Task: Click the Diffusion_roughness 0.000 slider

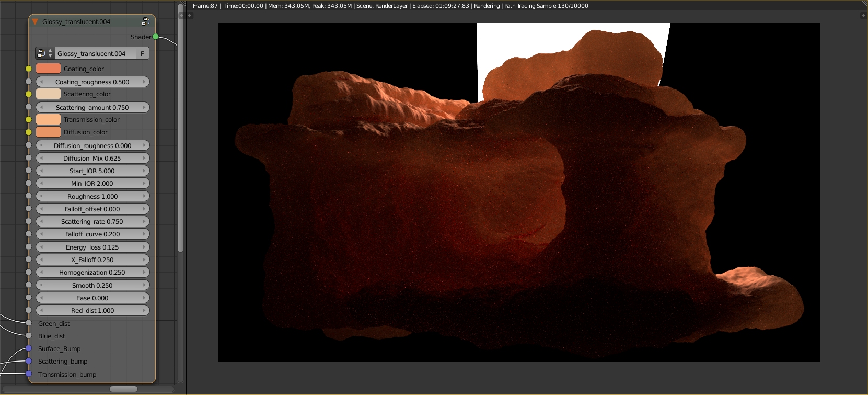Action: 92,145
